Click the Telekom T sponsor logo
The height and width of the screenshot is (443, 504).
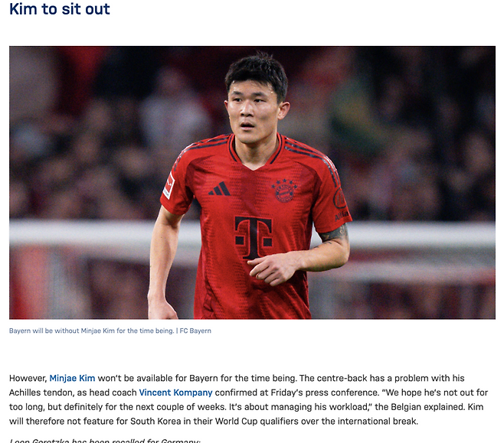[x=254, y=237]
